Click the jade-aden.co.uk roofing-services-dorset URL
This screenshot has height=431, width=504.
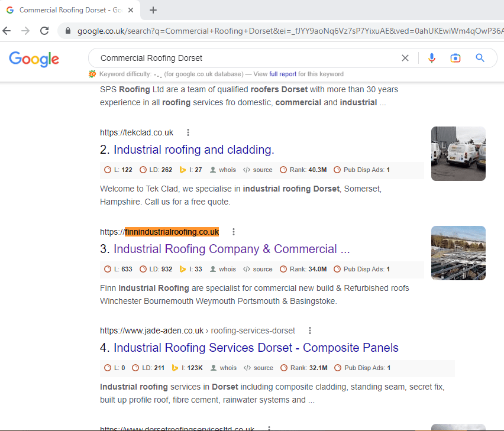tap(198, 331)
